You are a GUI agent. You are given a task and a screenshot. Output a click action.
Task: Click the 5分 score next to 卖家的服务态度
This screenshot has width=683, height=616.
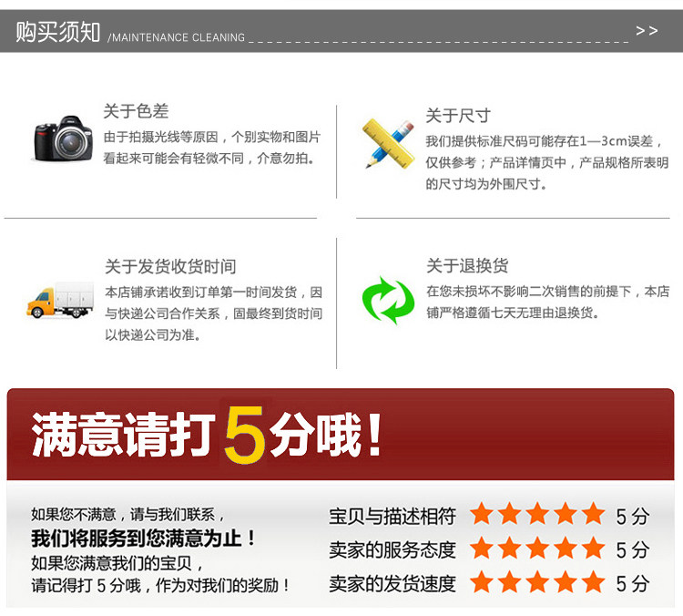[x=633, y=549]
